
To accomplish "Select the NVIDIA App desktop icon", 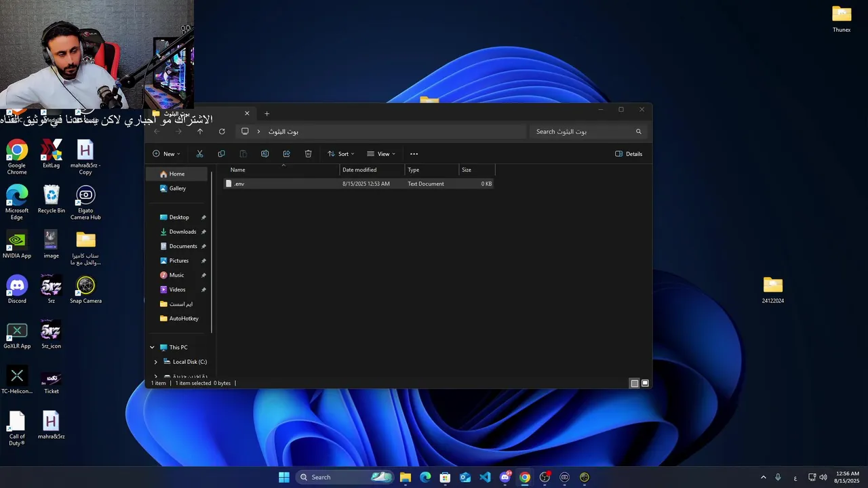I will 17,245.
